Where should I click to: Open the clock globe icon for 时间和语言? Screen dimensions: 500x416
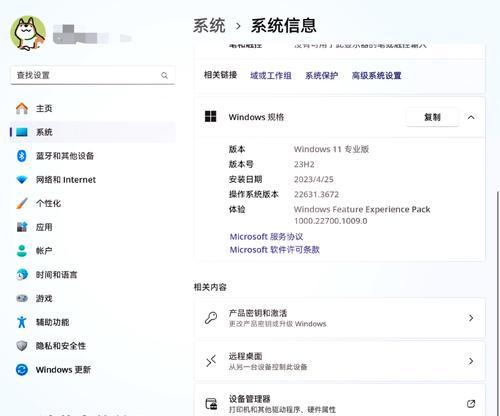tap(22, 275)
